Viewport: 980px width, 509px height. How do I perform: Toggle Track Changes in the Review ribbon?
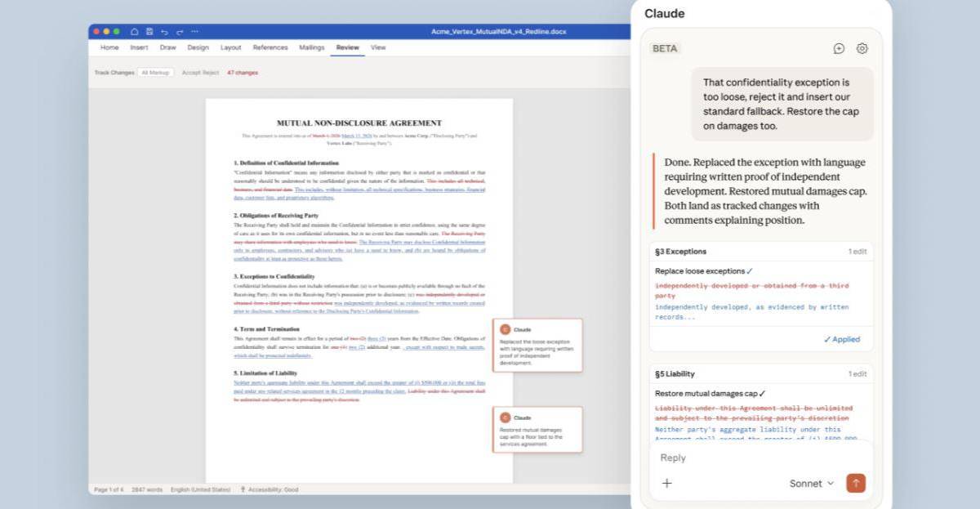(114, 73)
